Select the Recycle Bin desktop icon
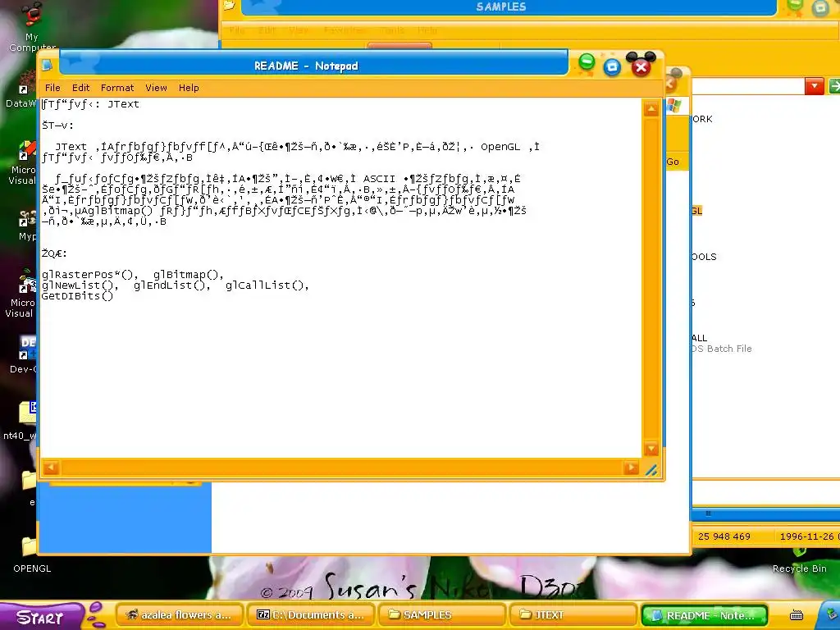Image resolution: width=840 pixels, height=630 pixels. (x=799, y=561)
